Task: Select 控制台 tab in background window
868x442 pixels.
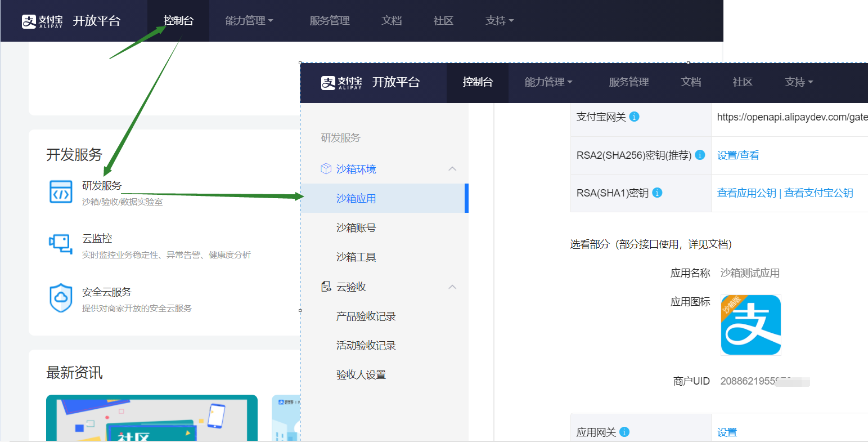Action: [x=178, y=21]
